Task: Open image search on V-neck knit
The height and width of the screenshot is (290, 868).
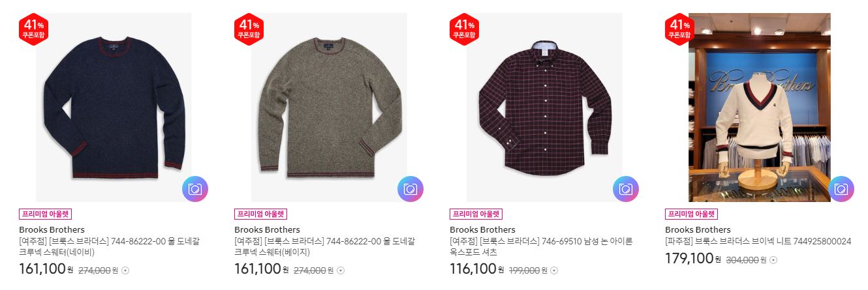Action: point(841,189)
